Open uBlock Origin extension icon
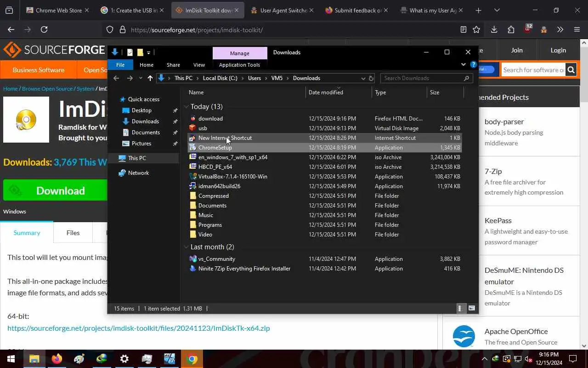This screenshot has width=588, height=368. click(x=527, y=29)
